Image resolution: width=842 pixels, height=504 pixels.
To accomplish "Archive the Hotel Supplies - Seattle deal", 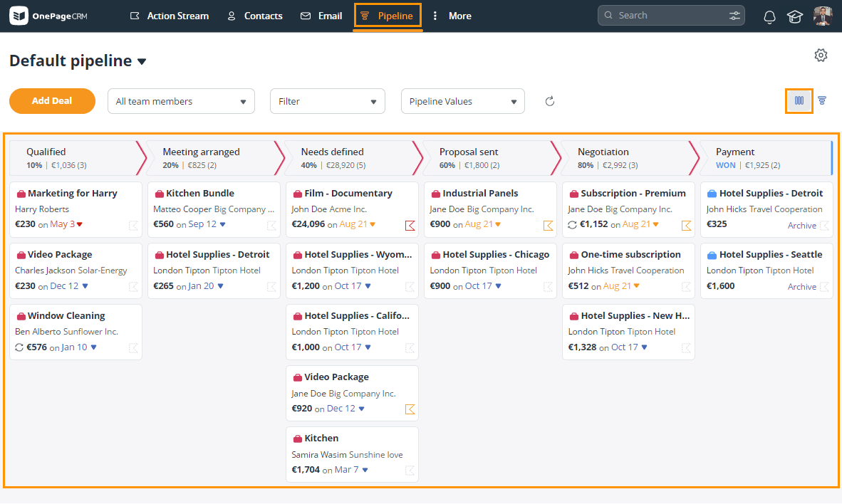I will tap(801, 287).
